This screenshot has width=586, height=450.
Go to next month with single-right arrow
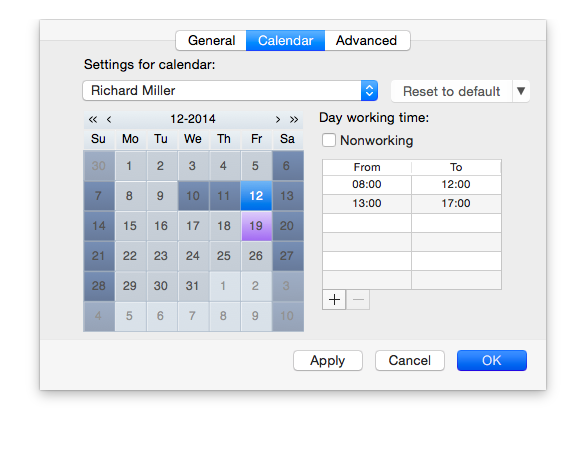point(278,120)
